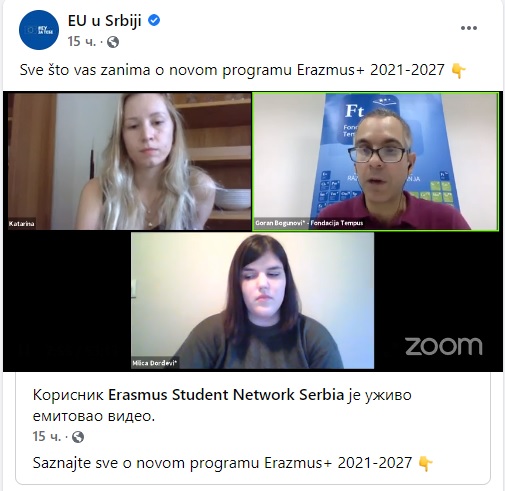Click the Erasmus Student Network Serbia link
This screenshot has height=491, width=505.
pyautogui.click(x=226, y=395)
